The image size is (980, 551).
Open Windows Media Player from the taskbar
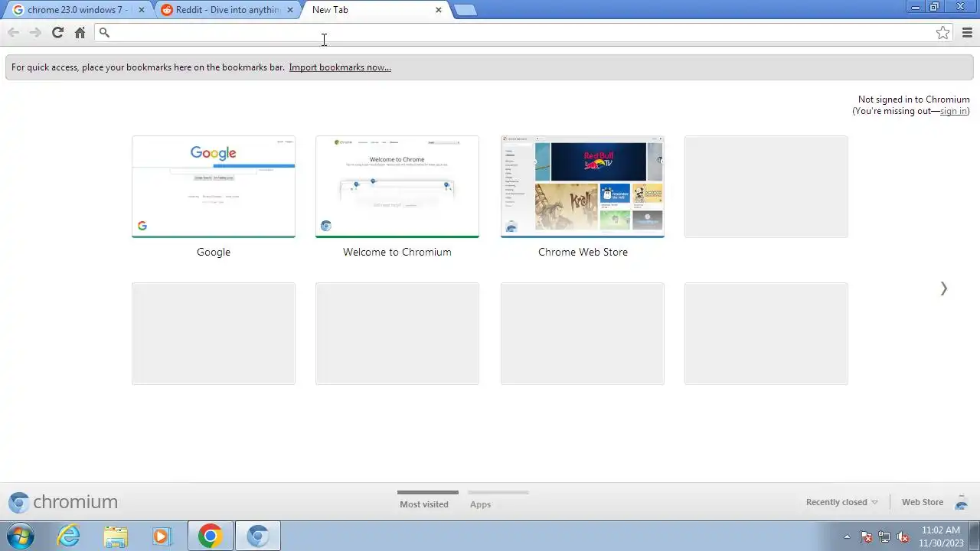tap(162, 536)
